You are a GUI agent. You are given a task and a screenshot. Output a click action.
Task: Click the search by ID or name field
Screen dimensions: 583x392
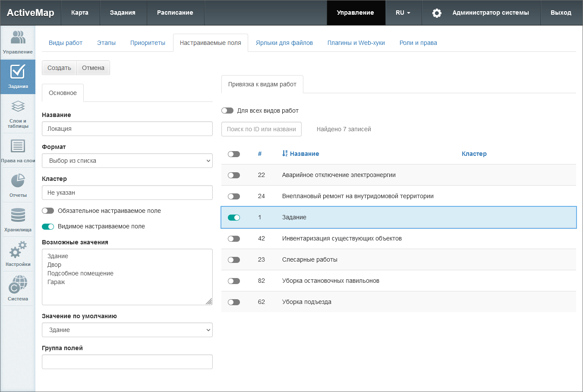[x=261, y=129]
